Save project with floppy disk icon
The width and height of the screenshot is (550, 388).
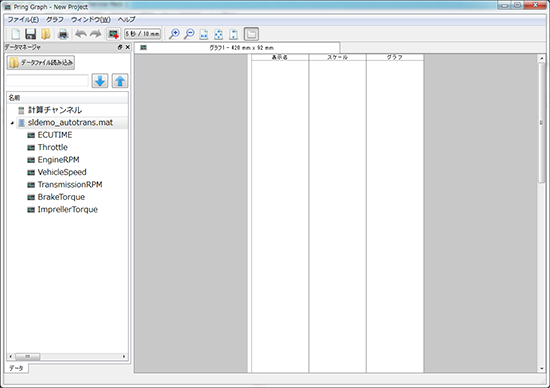31,34
